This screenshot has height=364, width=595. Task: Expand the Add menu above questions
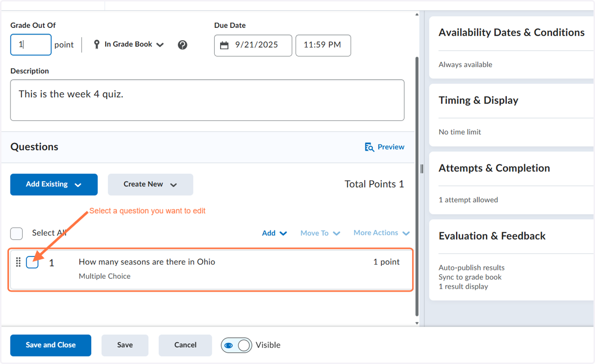[x=275, y=233]
